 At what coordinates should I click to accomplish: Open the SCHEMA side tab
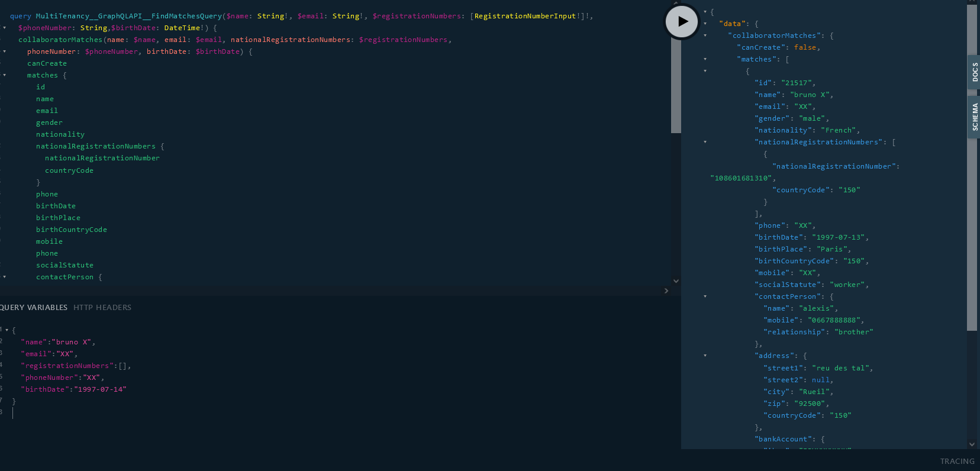(x=974, y=117)
